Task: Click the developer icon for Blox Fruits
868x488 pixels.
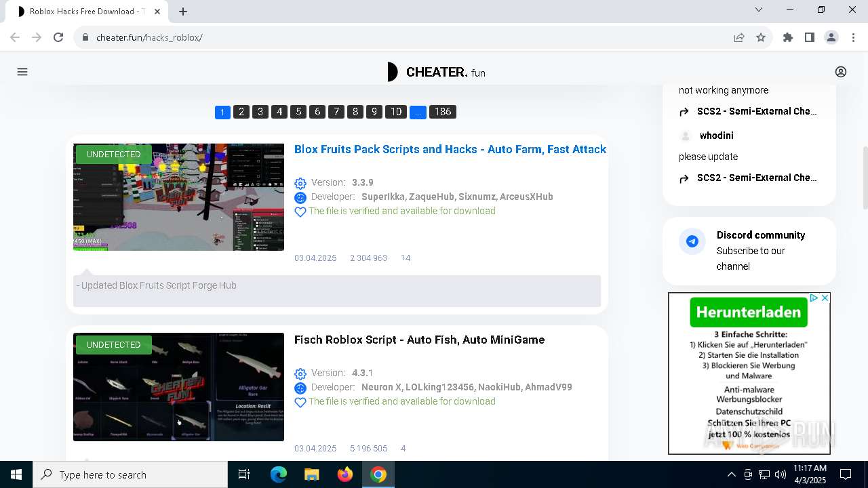Action: point(300,197)
